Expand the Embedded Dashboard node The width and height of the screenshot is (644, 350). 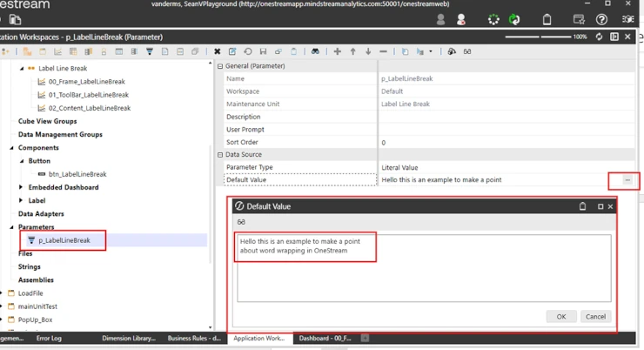21,187
